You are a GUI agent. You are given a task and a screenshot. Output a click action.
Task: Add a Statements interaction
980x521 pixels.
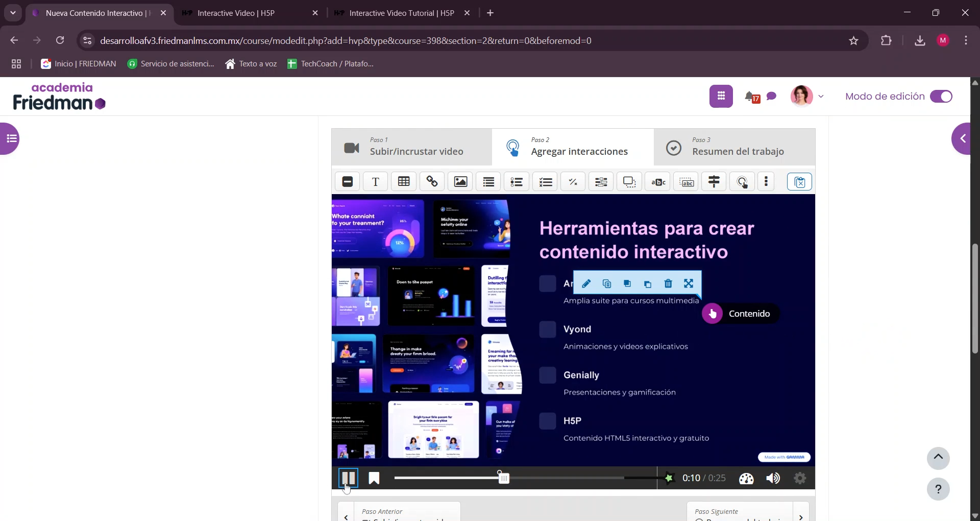[x=489, y=182]
